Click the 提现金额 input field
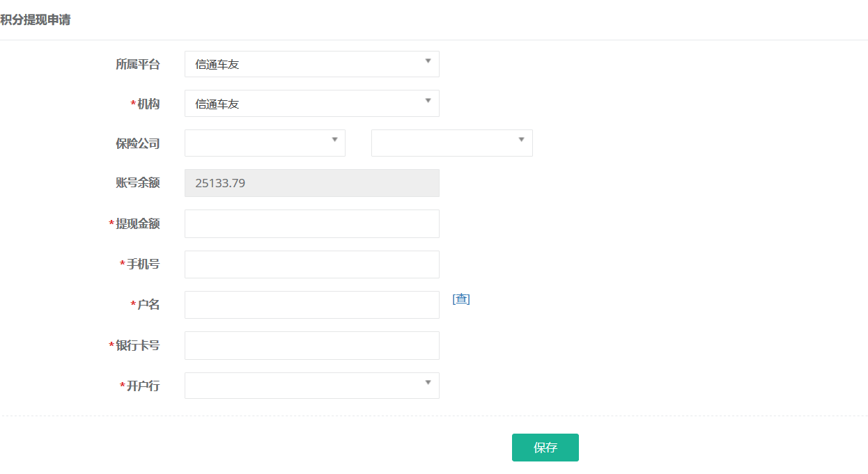 click(x=311, y=223)
